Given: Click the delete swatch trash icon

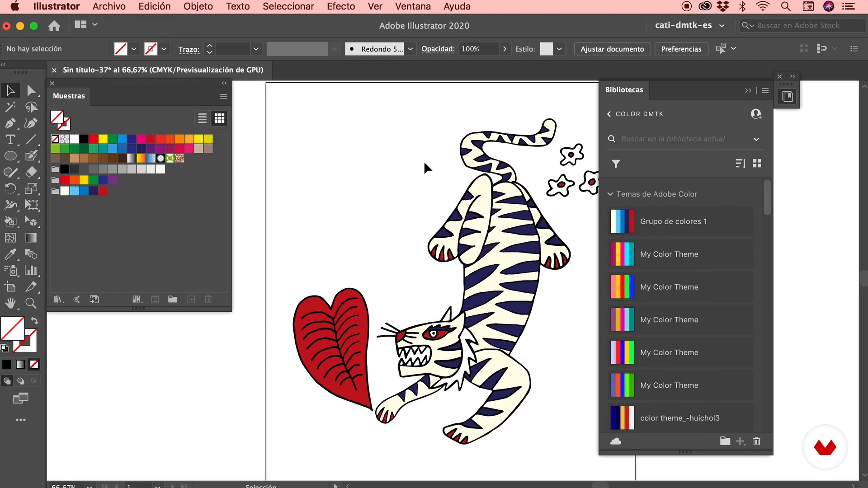Looking at the screenshot, I should coord(208,299).
